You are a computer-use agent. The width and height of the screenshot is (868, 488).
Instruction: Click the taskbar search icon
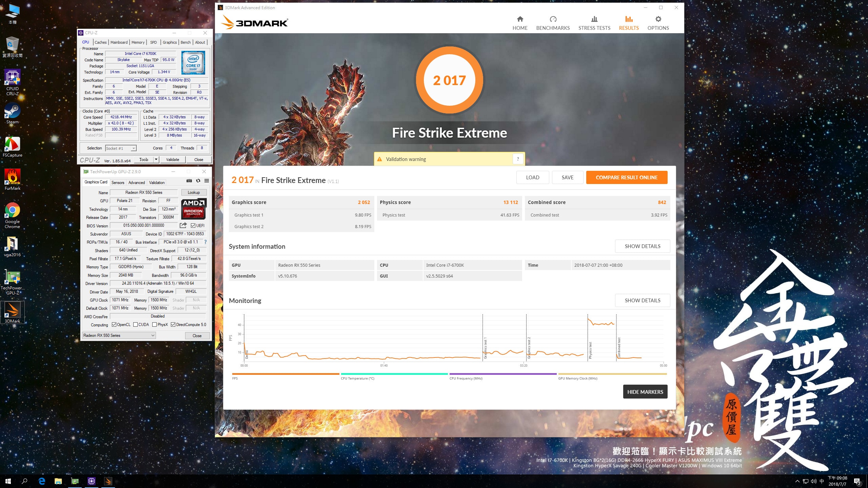[x=24, y=481]
